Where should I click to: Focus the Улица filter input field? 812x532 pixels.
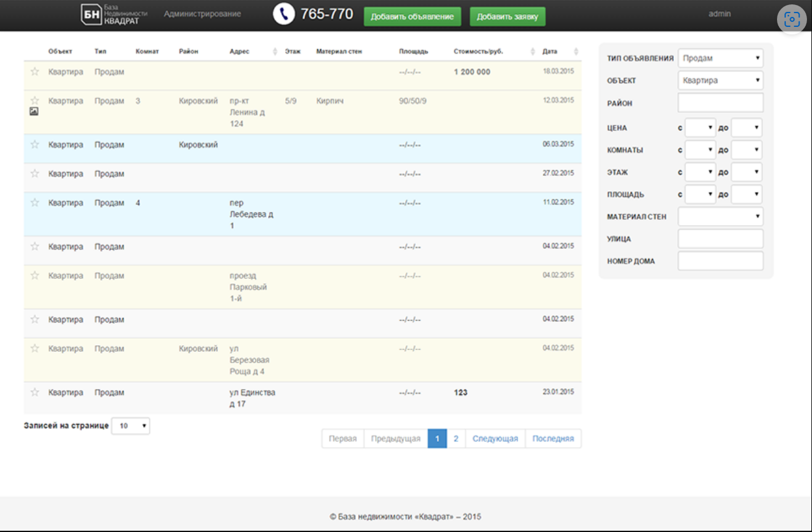(x=721, y=239)
